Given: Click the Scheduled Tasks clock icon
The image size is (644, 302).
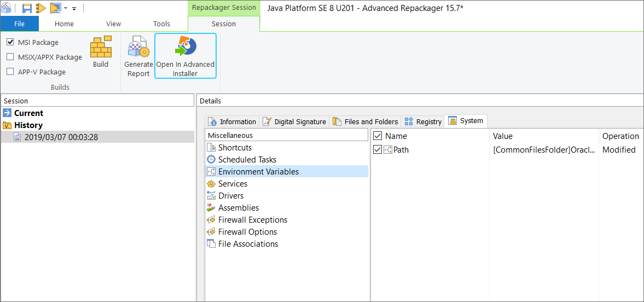Looking at the screenshot, I should click(x=211, y=159).
